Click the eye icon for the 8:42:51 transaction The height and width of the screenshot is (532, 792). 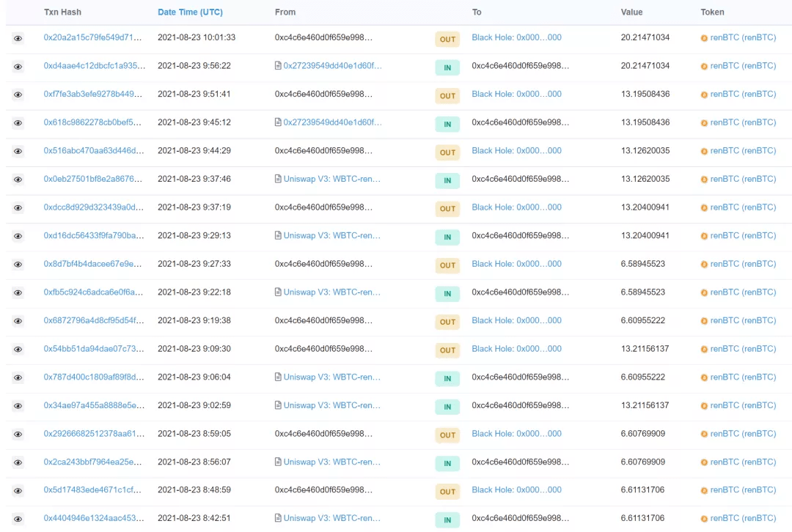pyautogui.click(x=18, y=520)
